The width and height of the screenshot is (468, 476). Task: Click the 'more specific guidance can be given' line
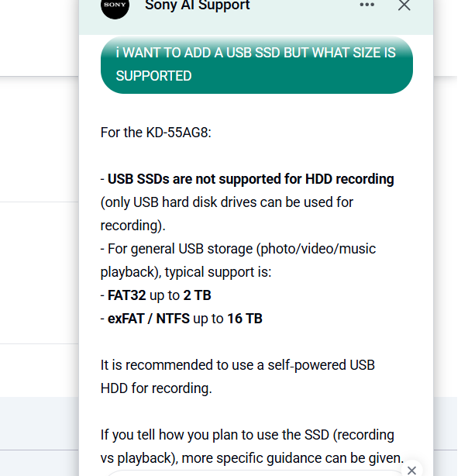(293, 458)
